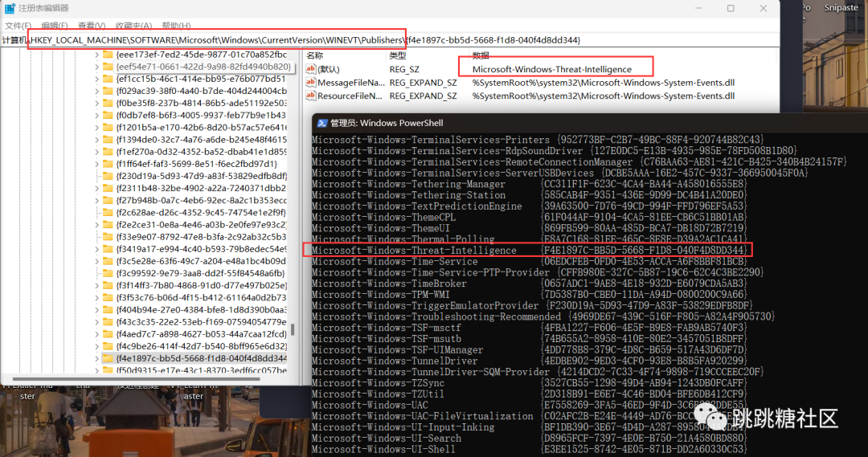Select the MessageFileNa... value name
868x457 pixels.
351,83
